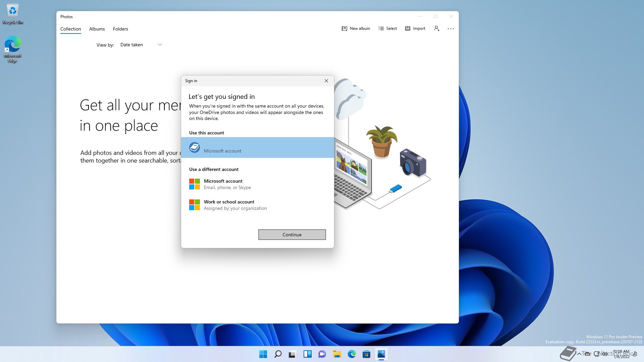This screenshot has width=644, height=362.
Task: Create a New album in Photos
Action: (x=356, y=28)
